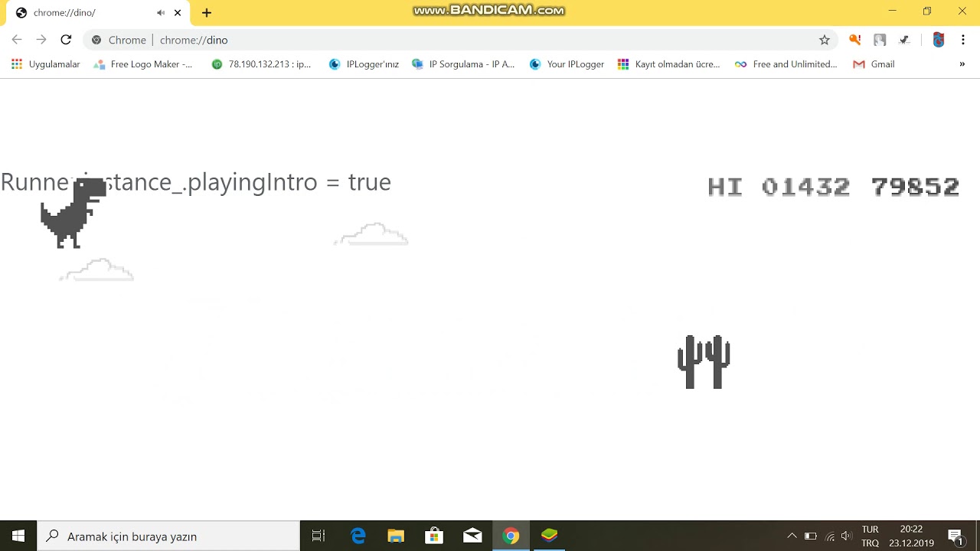Open the Wi-Fi network tray icon
The image size is (980, 551).
(830, 536)
